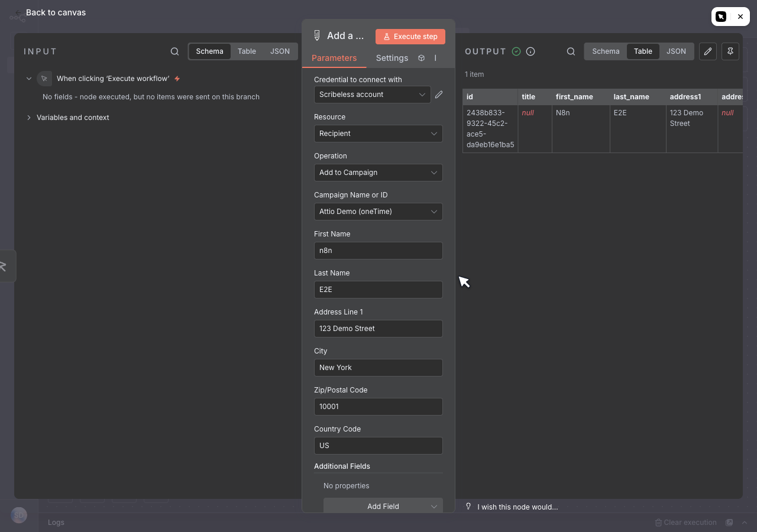
Task: Click the node pen icon in header
Action: click(317, 35)
